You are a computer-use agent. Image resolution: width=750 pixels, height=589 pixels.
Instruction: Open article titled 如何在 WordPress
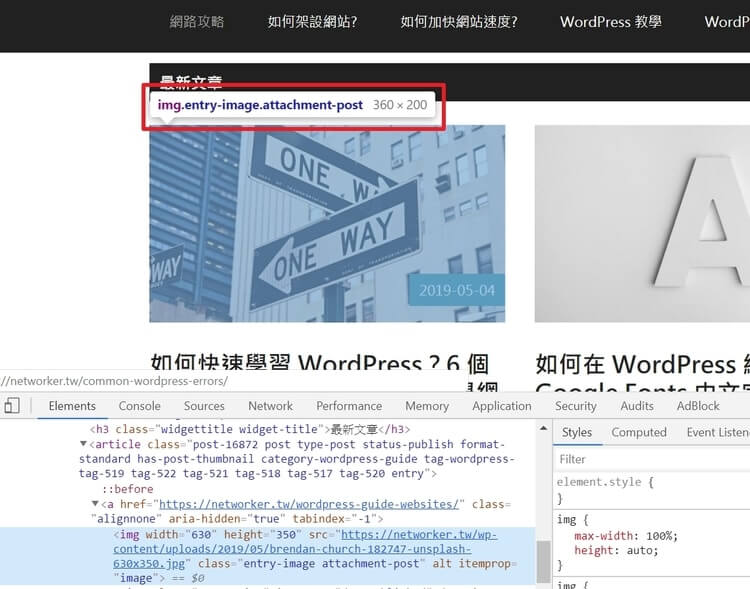click(x=642, y=364)
